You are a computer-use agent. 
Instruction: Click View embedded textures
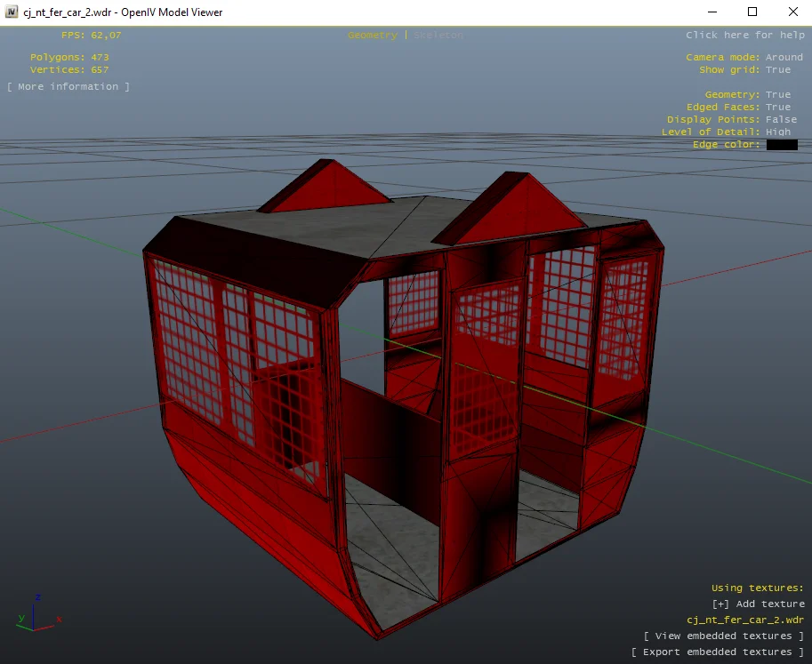point(723,636)
